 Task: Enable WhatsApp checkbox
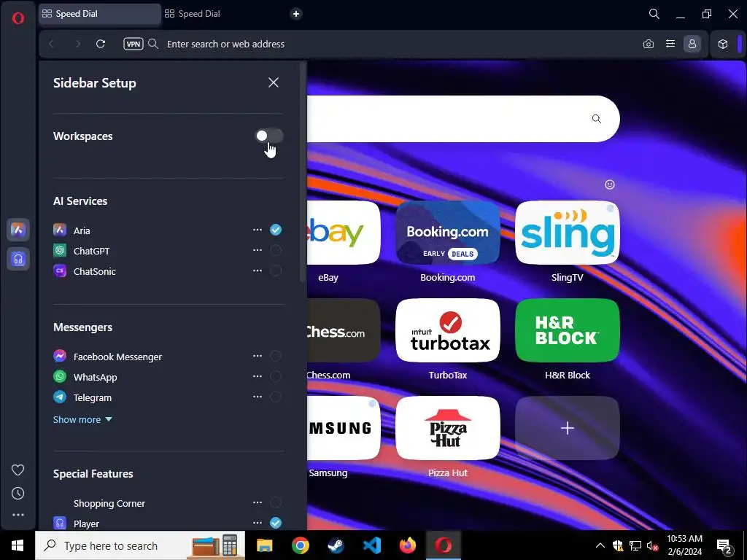point(275,376)
